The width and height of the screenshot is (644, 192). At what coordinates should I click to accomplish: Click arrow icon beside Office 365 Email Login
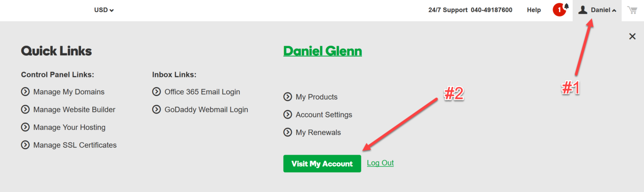156,91
